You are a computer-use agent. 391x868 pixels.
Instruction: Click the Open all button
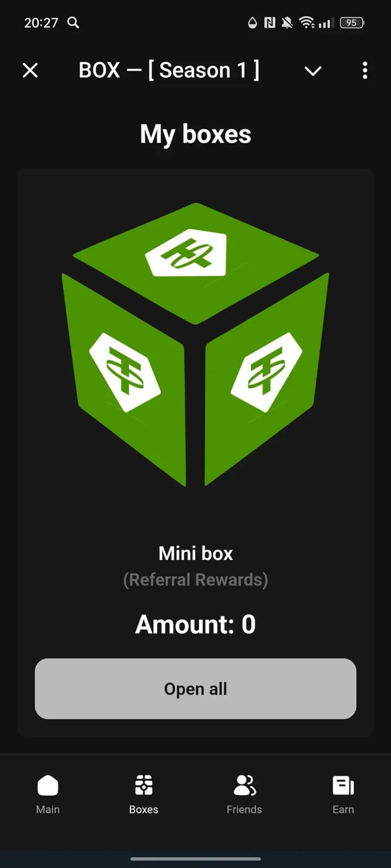195,689
